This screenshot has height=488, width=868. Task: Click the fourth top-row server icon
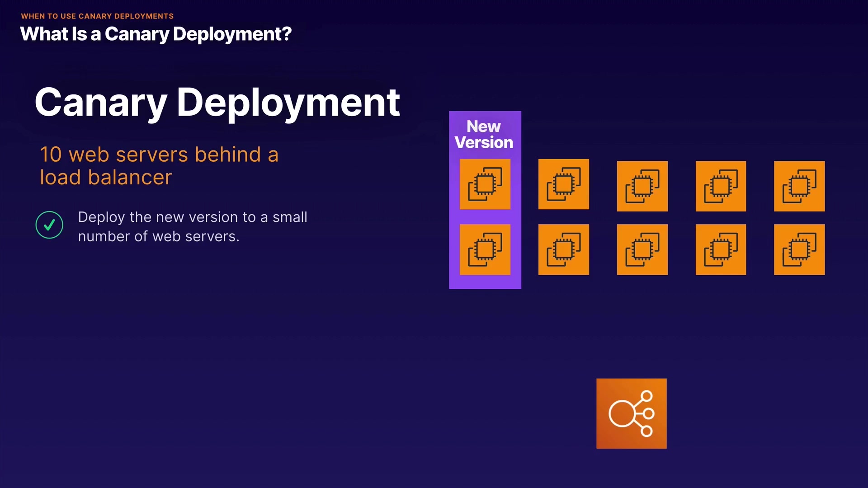point(721,186)
